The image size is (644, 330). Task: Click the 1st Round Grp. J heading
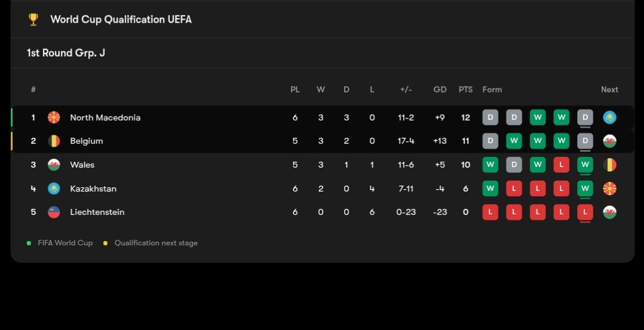(66, 53)
